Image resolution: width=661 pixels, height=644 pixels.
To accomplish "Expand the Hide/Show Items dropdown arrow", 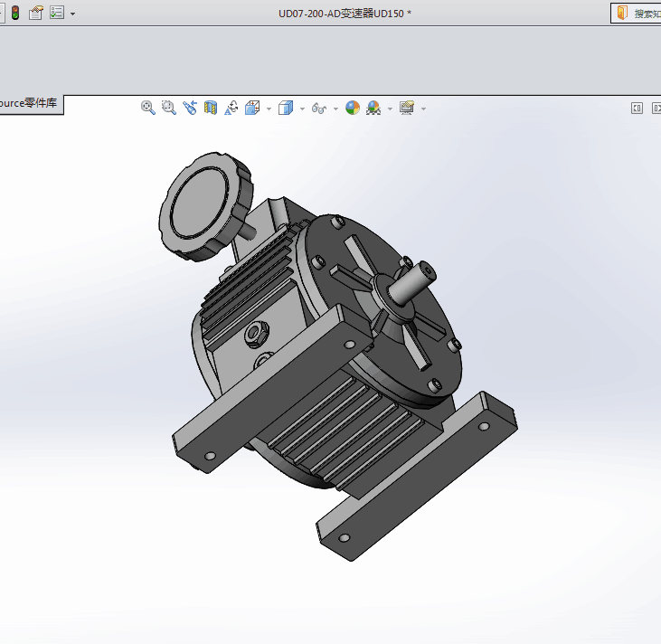I will (335, 109).
